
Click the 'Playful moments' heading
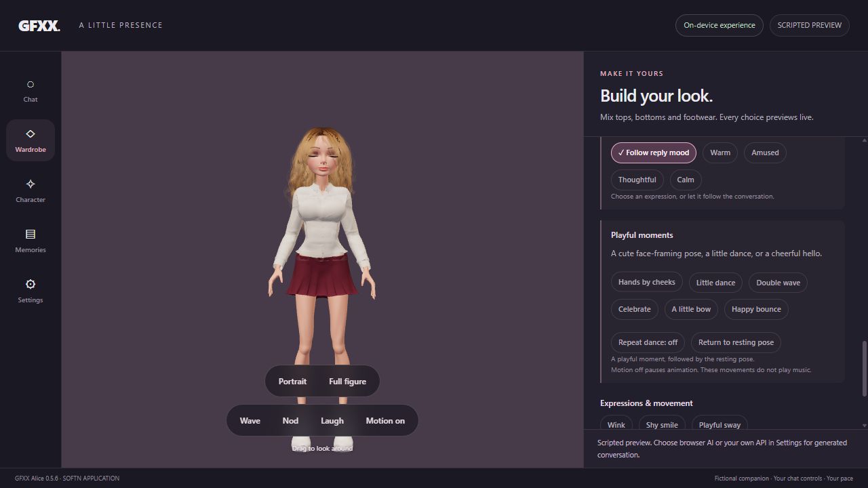642,235
